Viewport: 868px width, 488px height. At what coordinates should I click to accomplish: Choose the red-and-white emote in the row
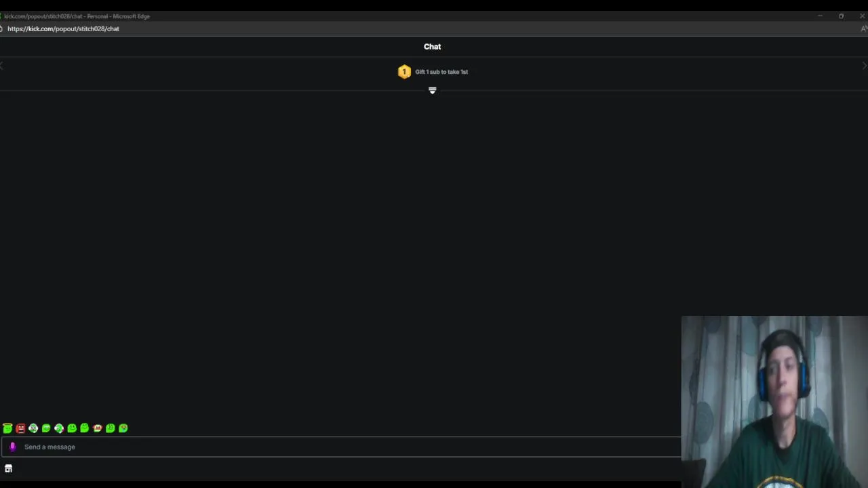(98, 428)
